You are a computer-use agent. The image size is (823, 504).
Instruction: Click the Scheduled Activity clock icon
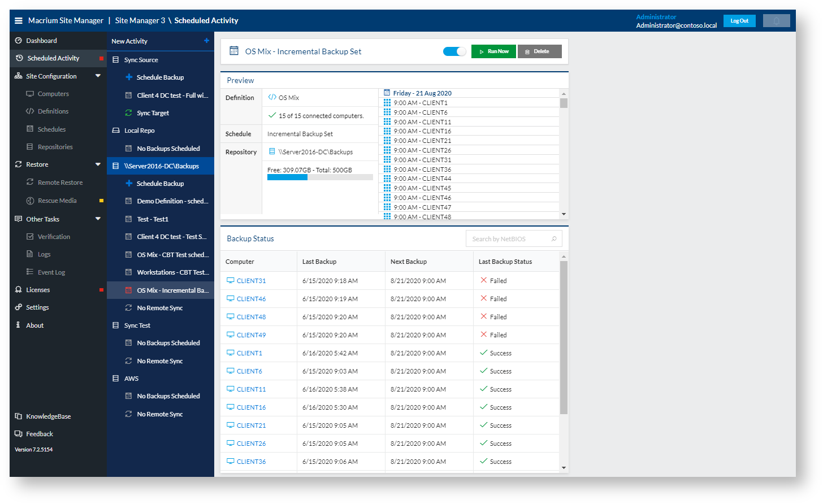[19, 58]
